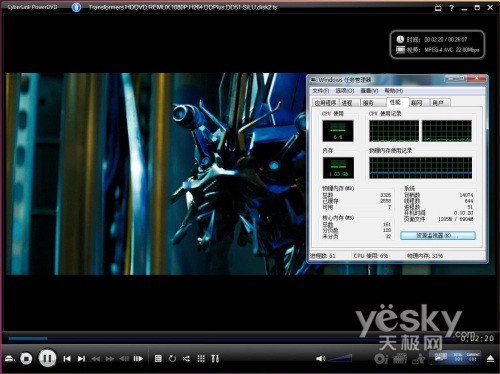Image resolution: width=500 pixels, height=374 pixels.
Task: Click the Resource Monitor button
Action: [438, 236]
